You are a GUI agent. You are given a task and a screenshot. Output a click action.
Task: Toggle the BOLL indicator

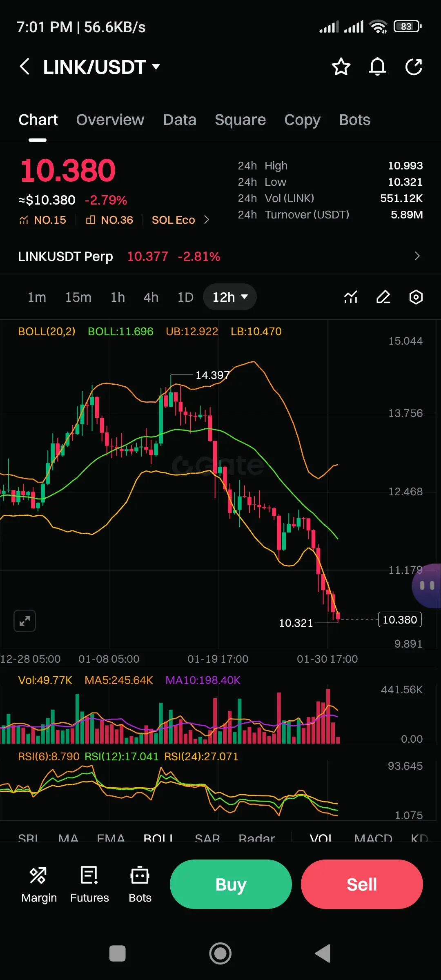[158, 837]
